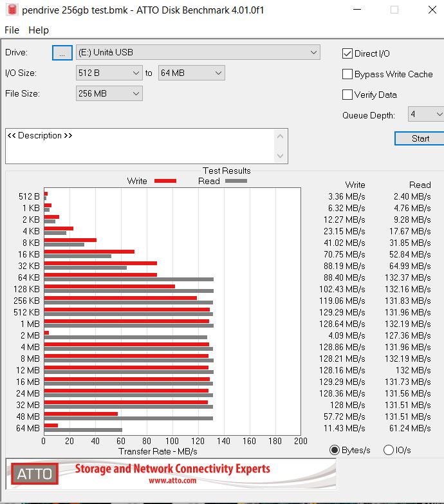
Task: Click the 2.40 MB/s read value
Action: coord(412,197)
